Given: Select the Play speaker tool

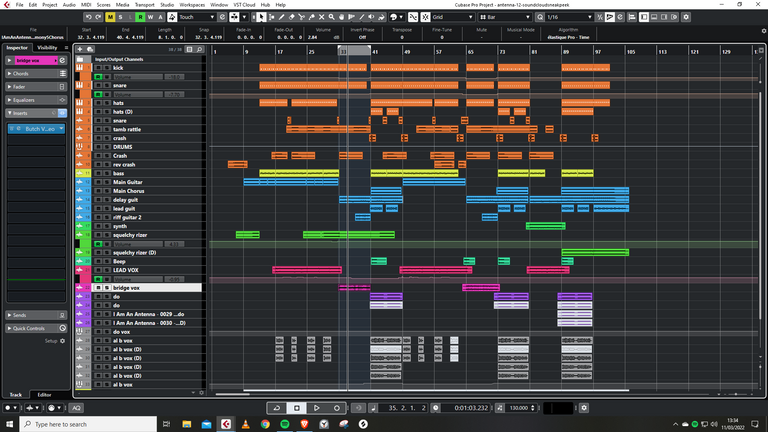Looking at the screenshot, I should click(371, 17).
